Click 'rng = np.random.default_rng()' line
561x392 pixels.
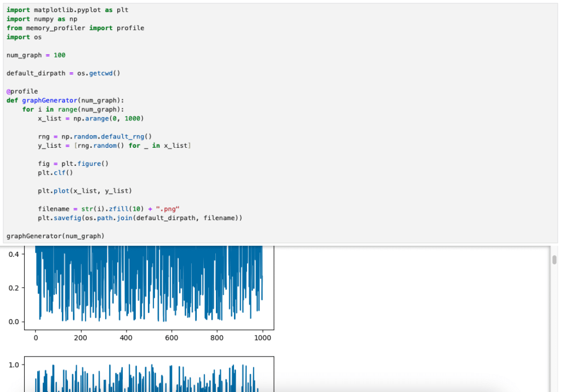95,137
